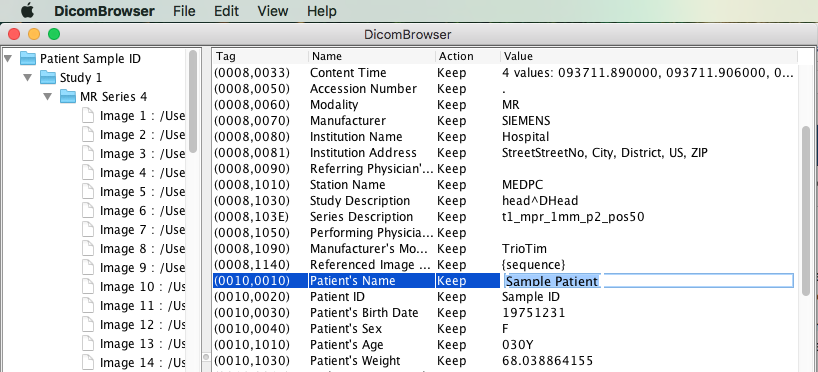This screenshot has height=372, width=818.
Task: Select the Patient ID row
Action: pos(505,297)
